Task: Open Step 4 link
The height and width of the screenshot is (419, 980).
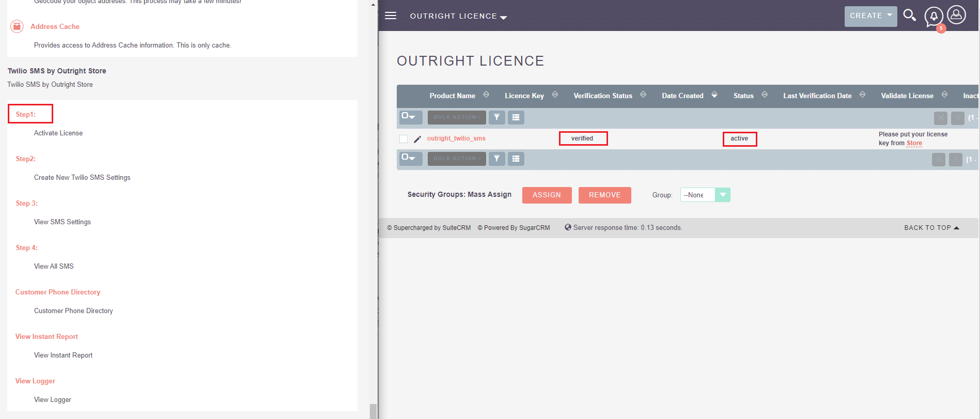Action: pyautogui.click(x=26, y=247)
